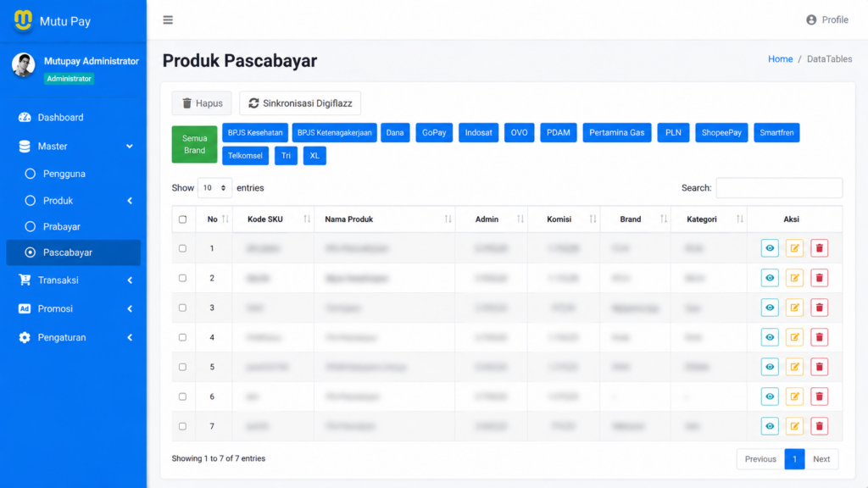Click the administrator avatar photo

tap(23, 64)
